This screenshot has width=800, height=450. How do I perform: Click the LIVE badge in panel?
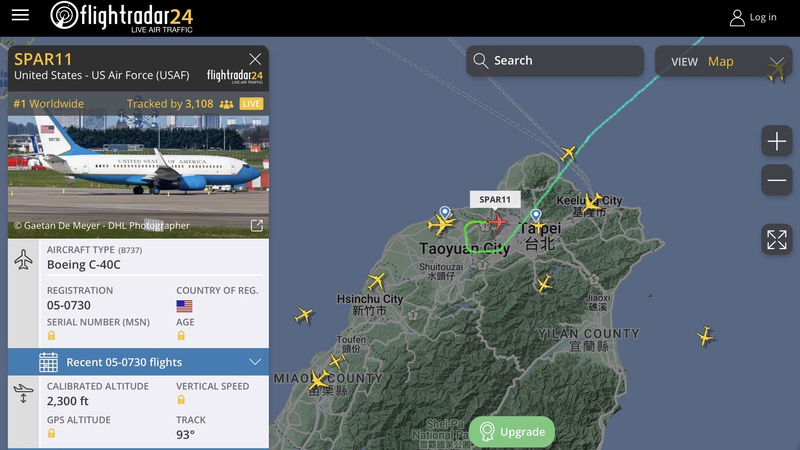pos(251,104)
